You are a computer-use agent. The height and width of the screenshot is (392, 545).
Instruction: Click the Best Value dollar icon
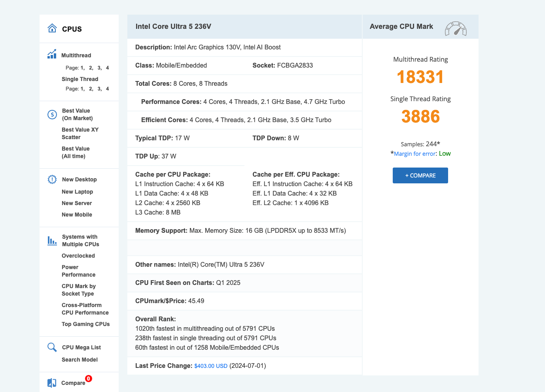pos(52,115)
